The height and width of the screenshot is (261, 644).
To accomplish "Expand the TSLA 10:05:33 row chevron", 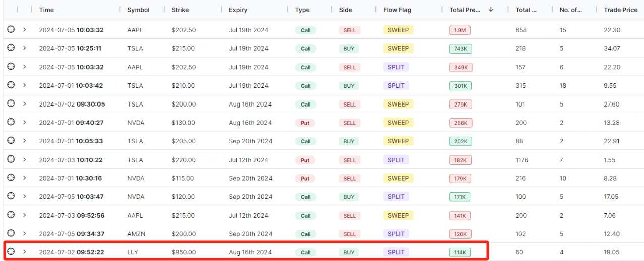I will coord(24,141).
